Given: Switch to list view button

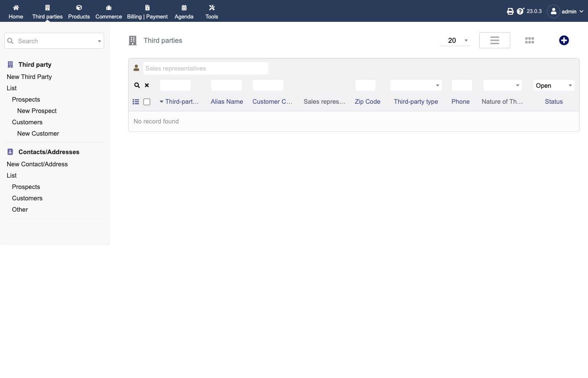Looking at the screenshot, I should (x=495, y=40).
